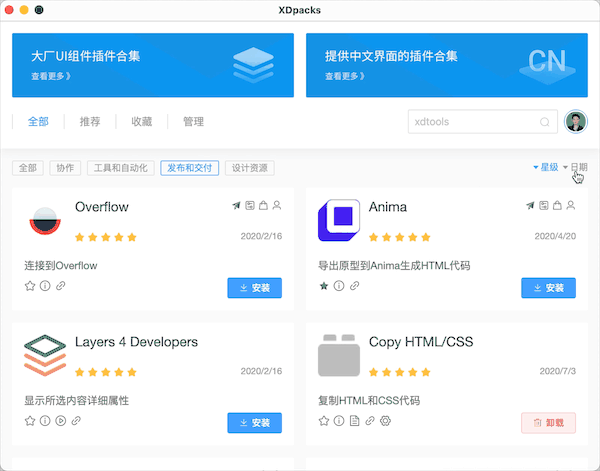Viewport: 600px width, 471px height.
Task: Sort plugins by 日期 date
Action: pos(575,167)
